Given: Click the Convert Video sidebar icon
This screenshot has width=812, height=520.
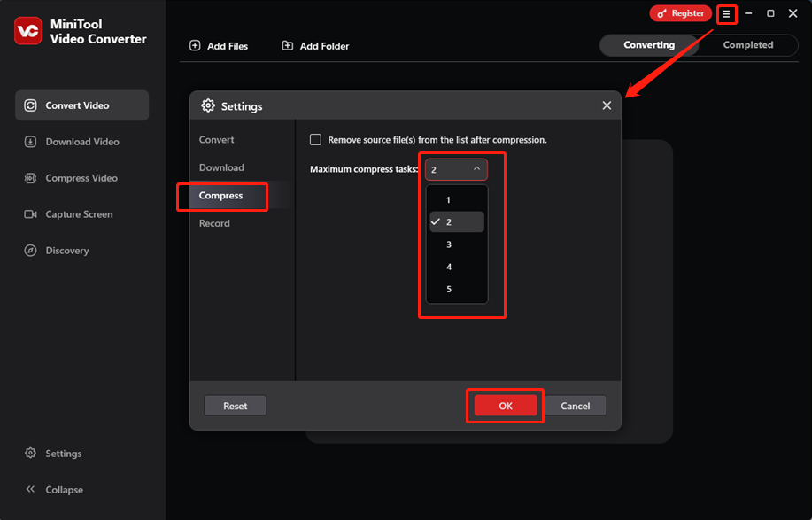Looking at the screenshot, I should click(31, 105).
